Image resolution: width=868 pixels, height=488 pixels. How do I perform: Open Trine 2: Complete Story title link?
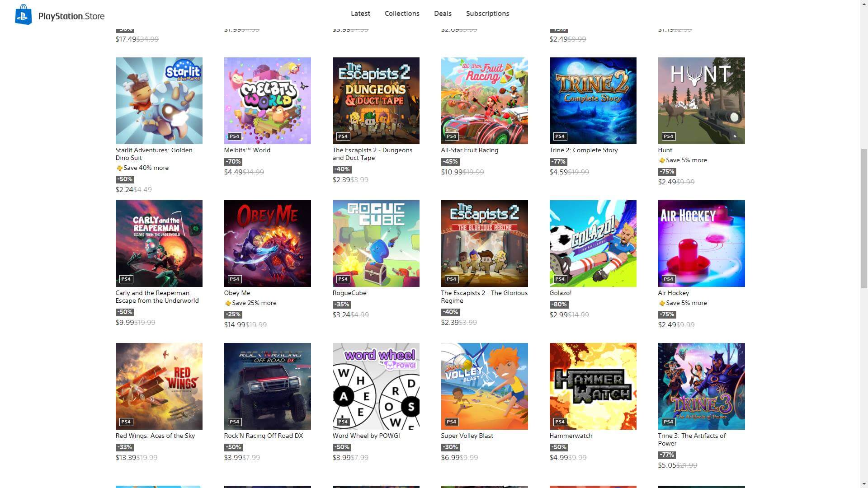(x=583, y=150)
